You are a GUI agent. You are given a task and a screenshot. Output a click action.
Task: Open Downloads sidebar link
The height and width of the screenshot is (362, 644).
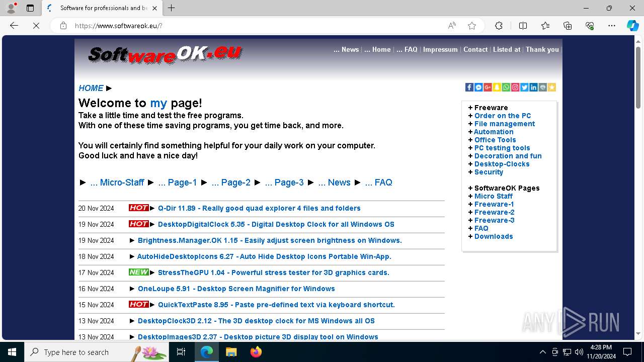(x=494, y=236)
